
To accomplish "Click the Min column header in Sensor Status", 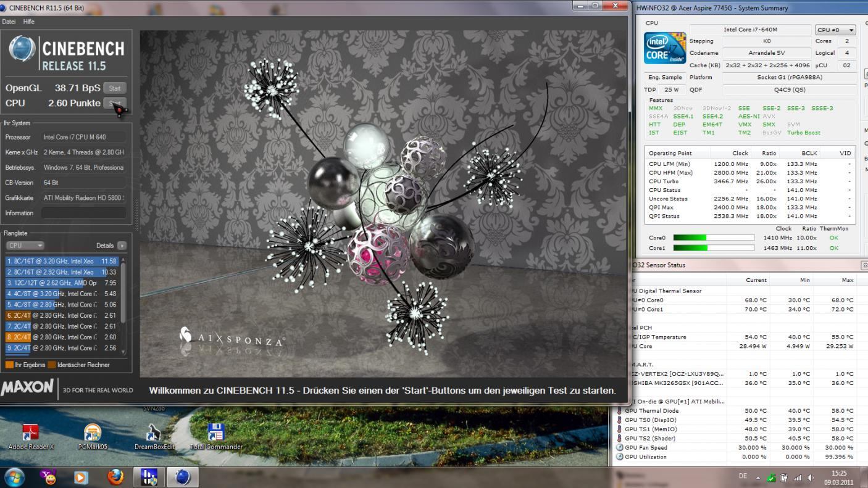I will tap(804, 280).
